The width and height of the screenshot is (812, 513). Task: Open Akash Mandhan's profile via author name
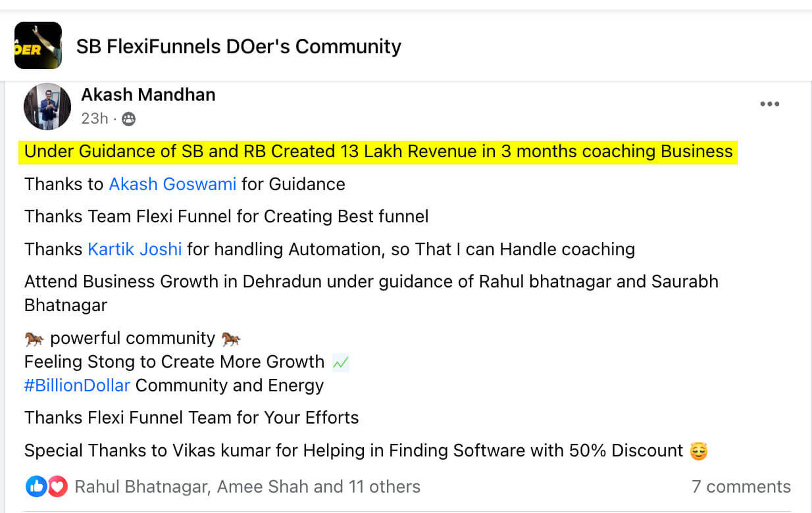tap(148, 95)
